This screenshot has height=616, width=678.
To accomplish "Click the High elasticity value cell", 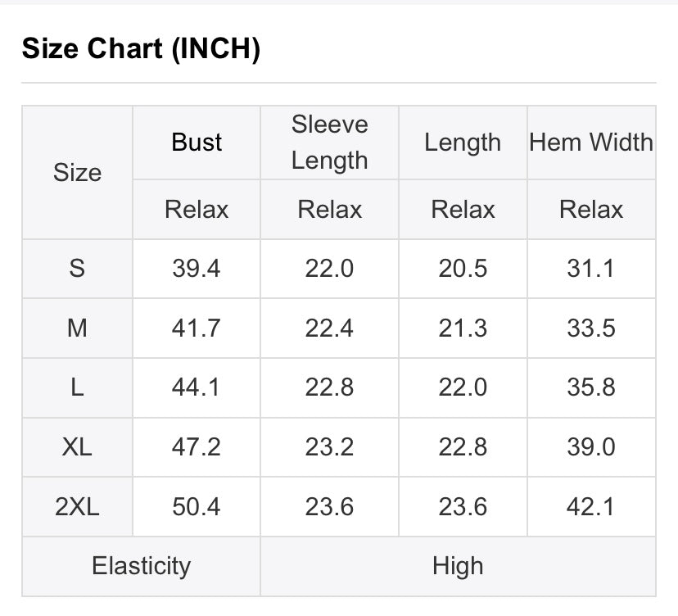I will tap(458, 566).
